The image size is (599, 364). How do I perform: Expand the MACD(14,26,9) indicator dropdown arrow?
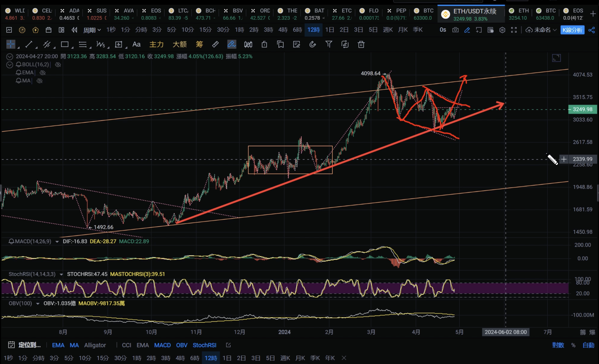(57, 241)
